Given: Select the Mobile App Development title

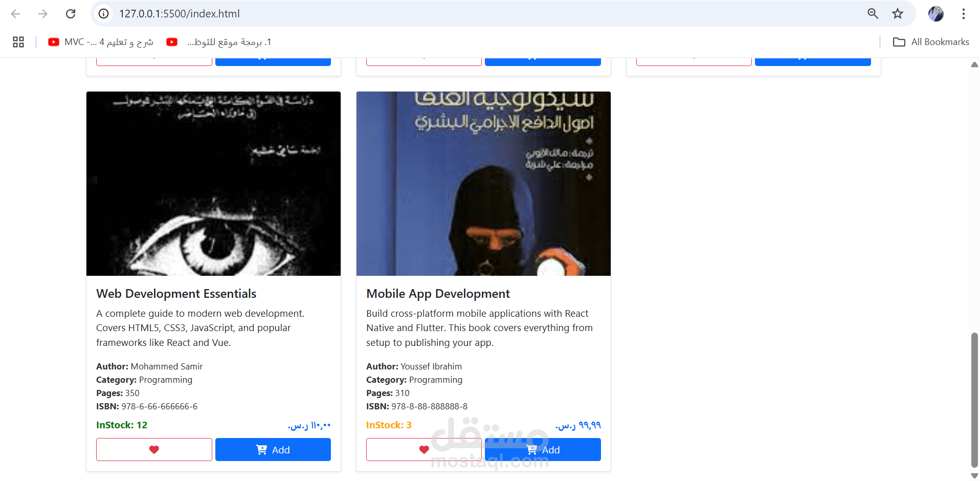Looking at the screenshot, I should tap(438, 294).
